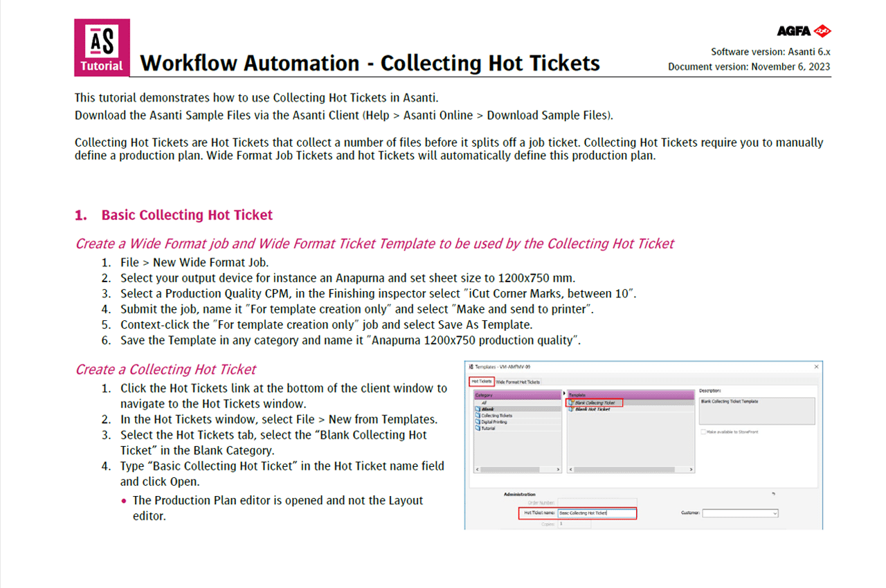Click the Tutorial category folder icon
Image resolution: width=886 pixels, height=588 pixels.
click(x=478, y=428)
